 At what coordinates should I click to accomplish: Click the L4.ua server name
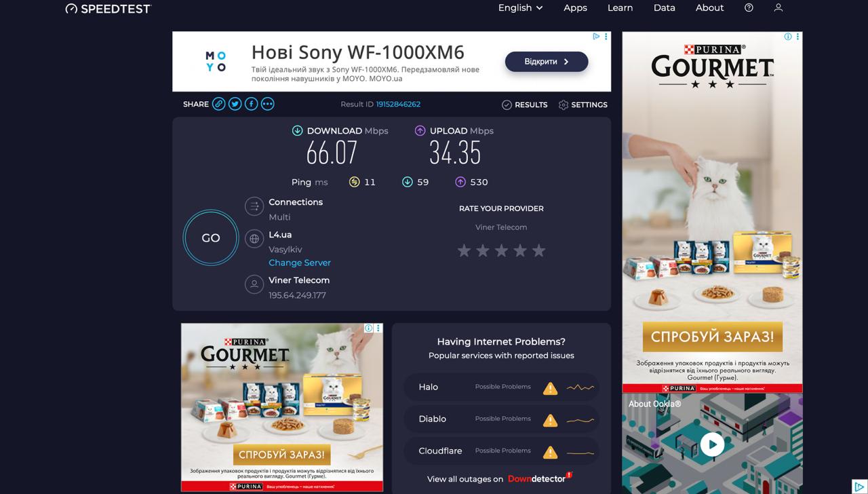280,235
